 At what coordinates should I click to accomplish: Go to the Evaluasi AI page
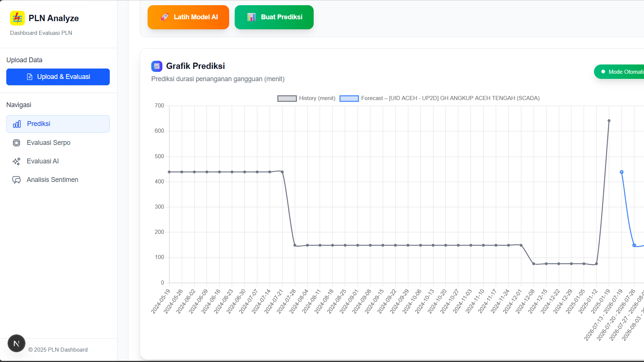pyautogui.click(x=58, y=161)
